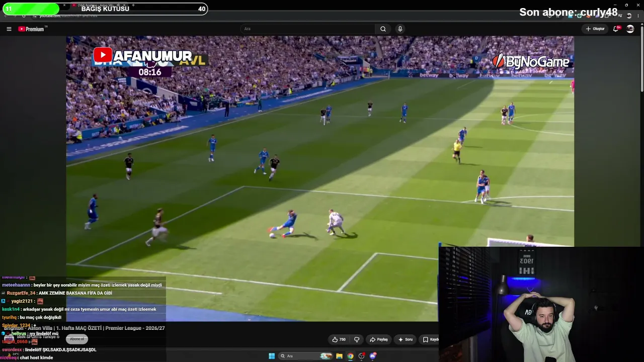
Task: Click the Paylaş share button
Action: coord(379,339)
